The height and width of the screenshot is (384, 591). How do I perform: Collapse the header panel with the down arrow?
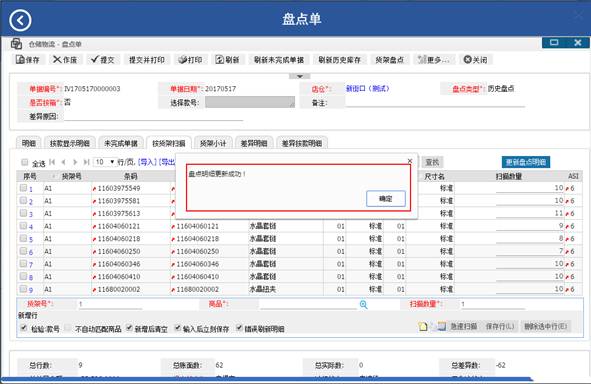click(x=300, y=76)
